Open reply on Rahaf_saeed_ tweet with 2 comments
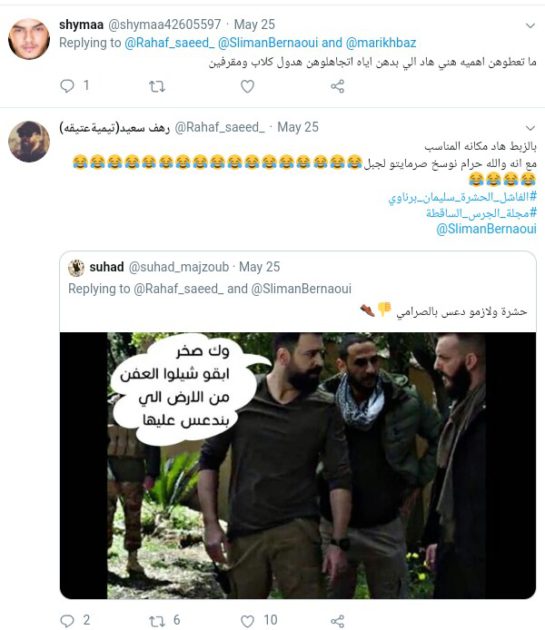545x630 pixels. click(67, 621)
